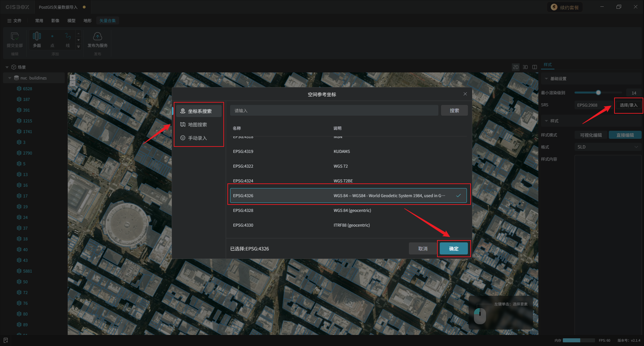The width and height of the screenshot is (644, 346).
Task: Open the 格式 SLD dropdown
Action: (x=607, y=147)
